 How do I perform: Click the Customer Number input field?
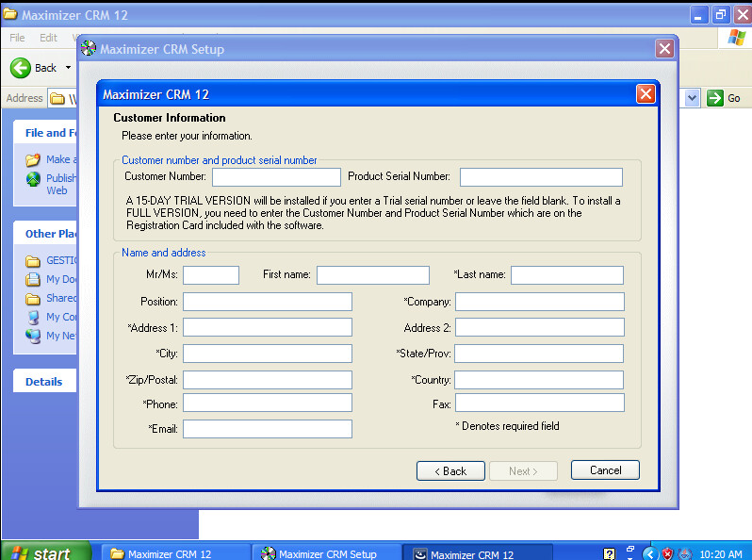click(x=276, y=177)
